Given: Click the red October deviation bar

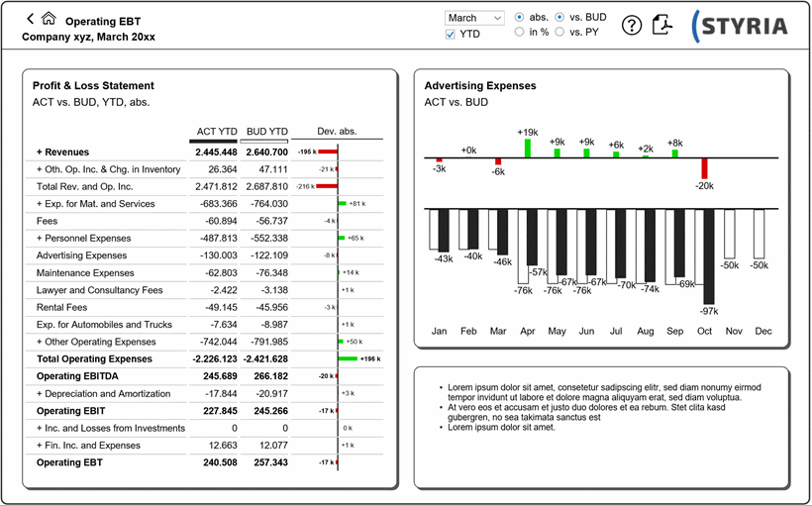Looking at the screenshot, I should point(705,168).
